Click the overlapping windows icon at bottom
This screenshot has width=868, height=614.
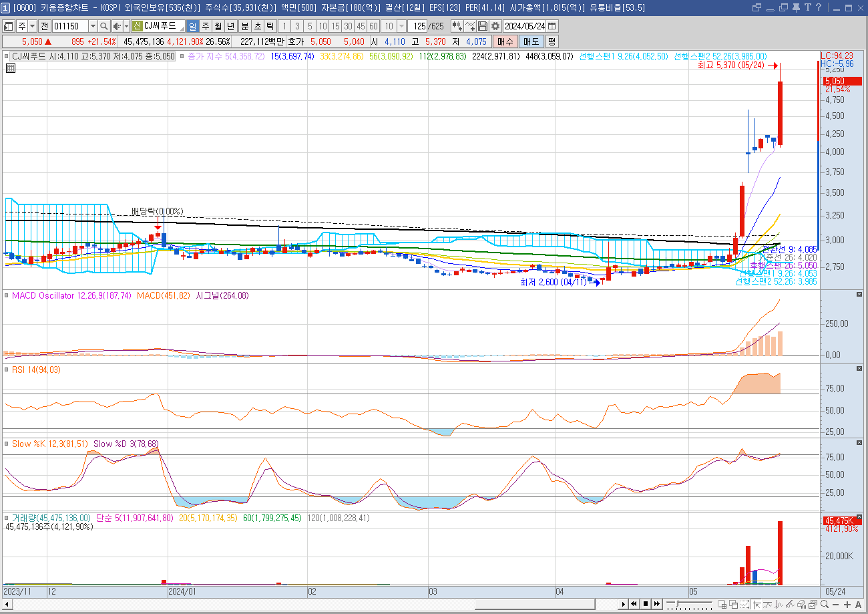coord(733,604)
